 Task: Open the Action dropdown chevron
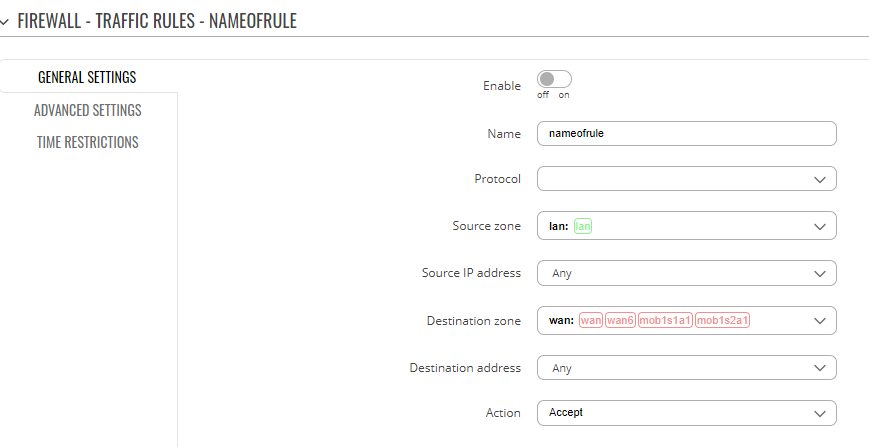click(820, 414)
